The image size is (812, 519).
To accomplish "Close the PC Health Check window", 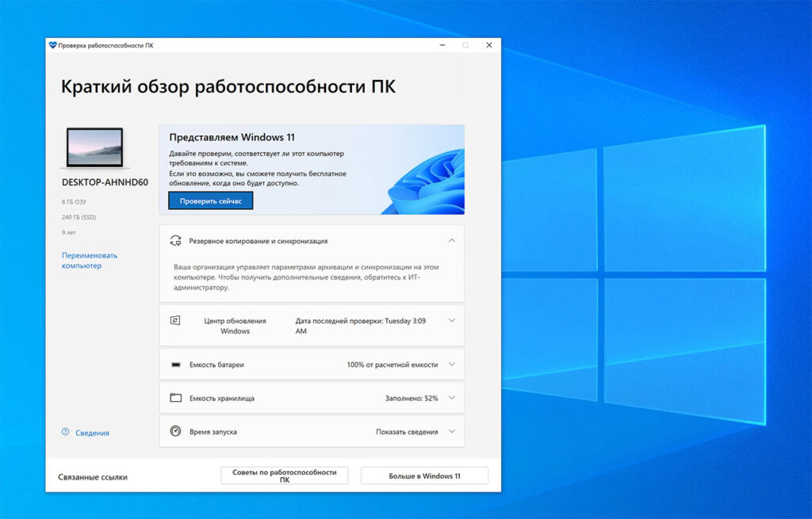I will tap(488, 45).
